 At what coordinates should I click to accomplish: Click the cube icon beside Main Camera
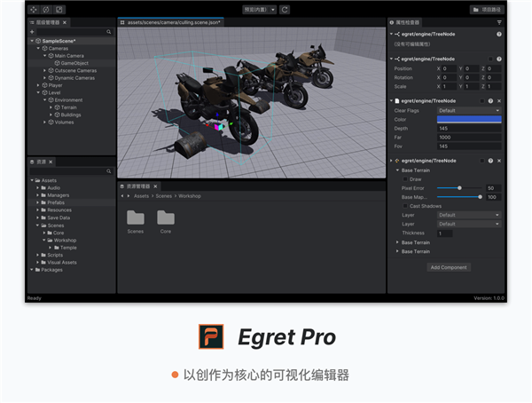[51, 56]
